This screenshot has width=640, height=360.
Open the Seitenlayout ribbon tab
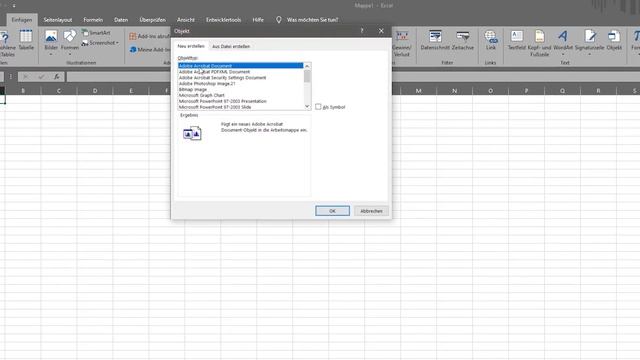tap(58, 20)
